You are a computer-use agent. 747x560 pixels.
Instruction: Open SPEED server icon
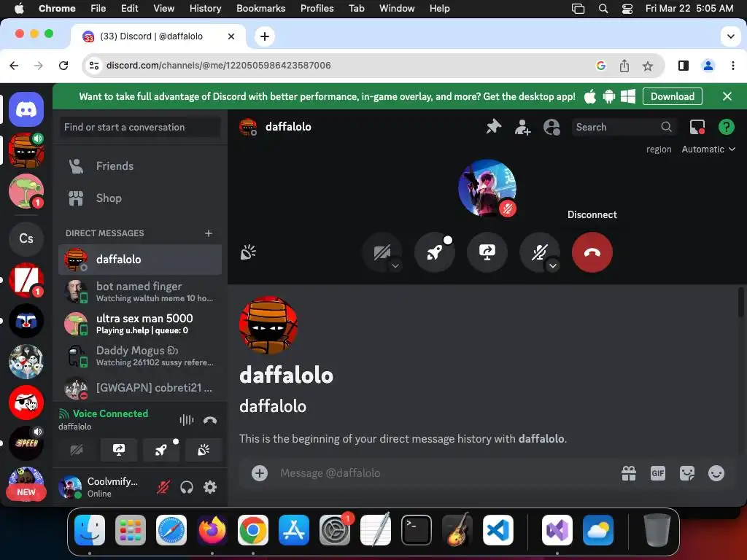pyautogui.click(x=26, y=443)
